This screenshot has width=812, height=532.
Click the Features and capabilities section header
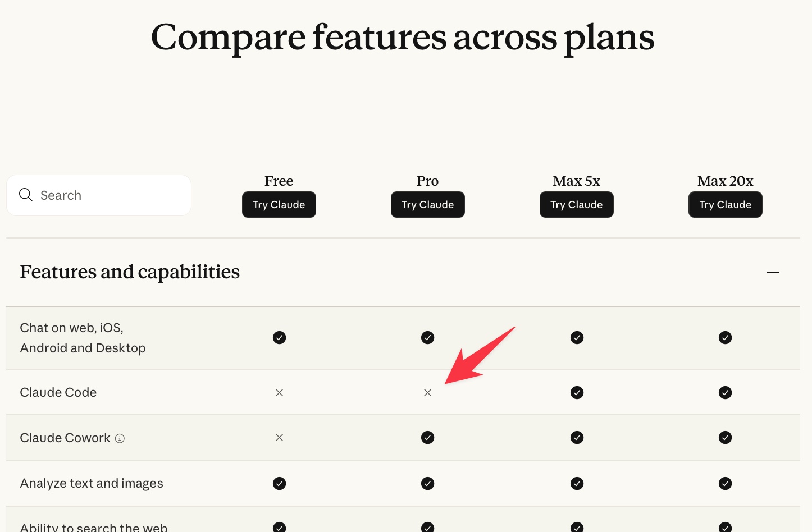pyautogui.click(x=130, y=272)
